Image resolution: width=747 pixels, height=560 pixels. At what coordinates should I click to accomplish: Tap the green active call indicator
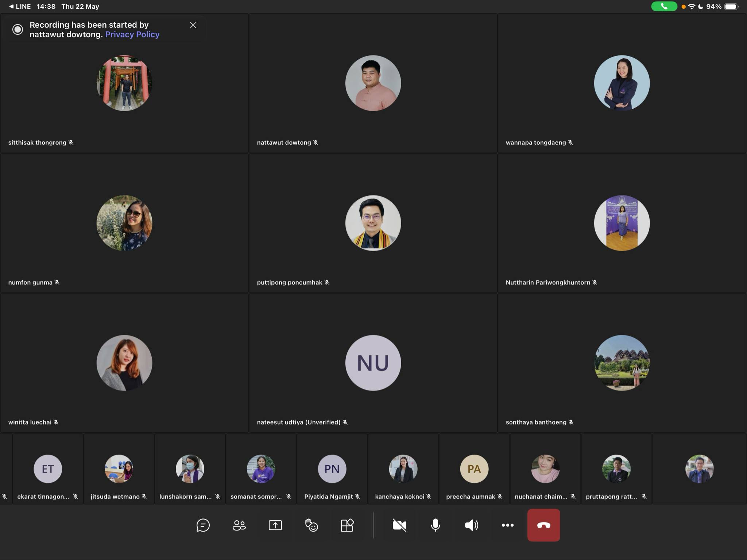[x=664, y=7]
